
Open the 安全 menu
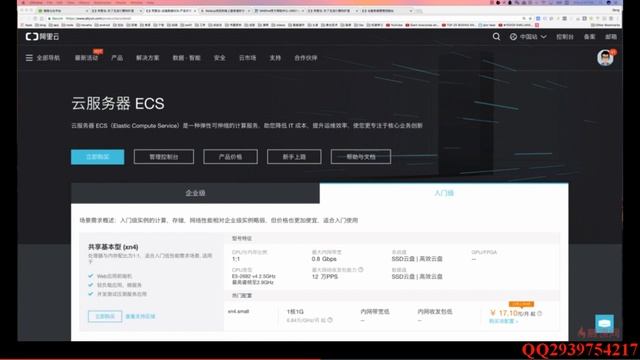[220, 58]
